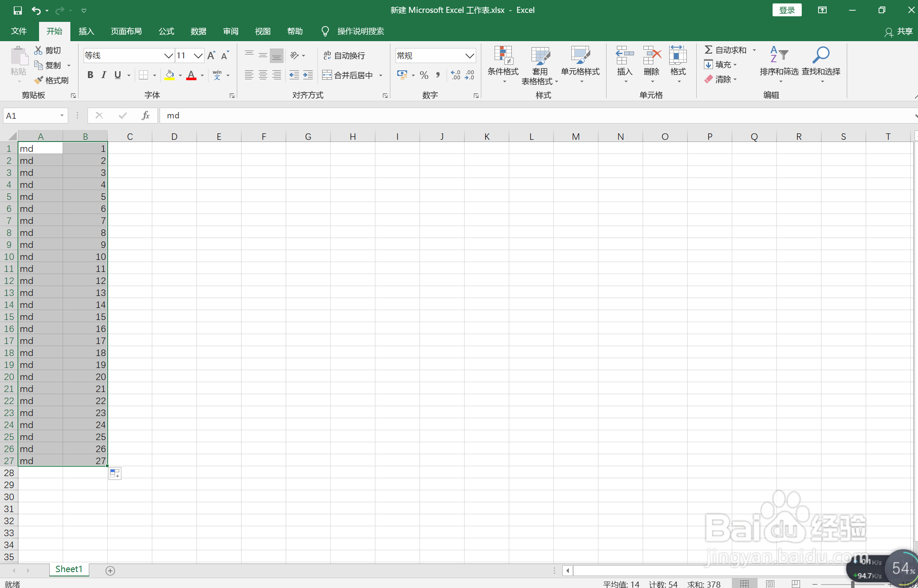Decrease decimal places
918x588 pixels.
tap(470, 75)
